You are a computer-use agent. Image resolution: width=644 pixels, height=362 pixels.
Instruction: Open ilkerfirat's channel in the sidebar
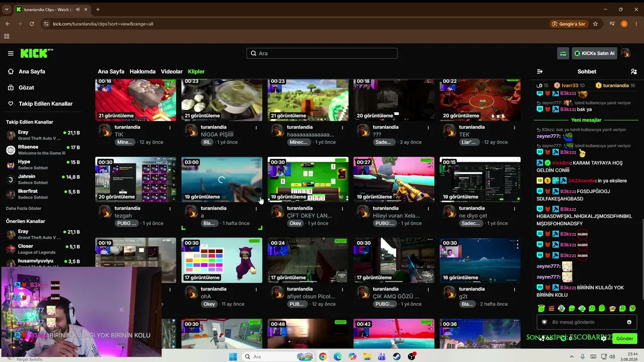(43, 194)
